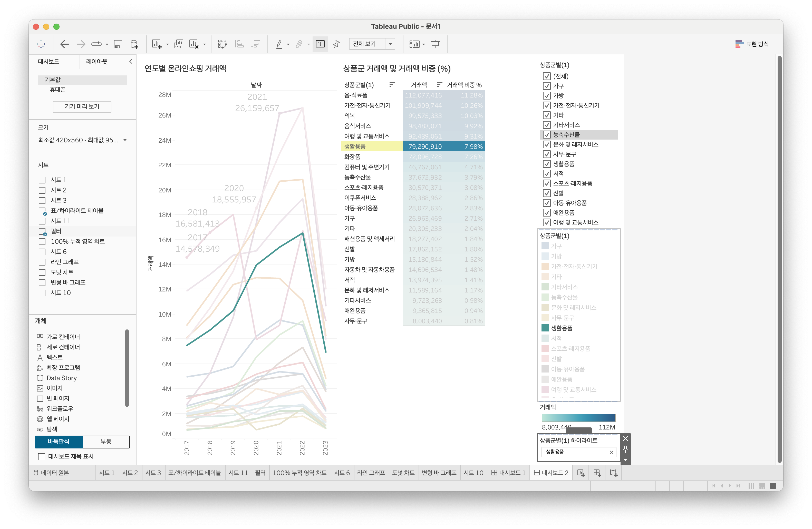Open the 전체 보기 fit dropdown
Viewport: 812px width, 529px height.
390,44
